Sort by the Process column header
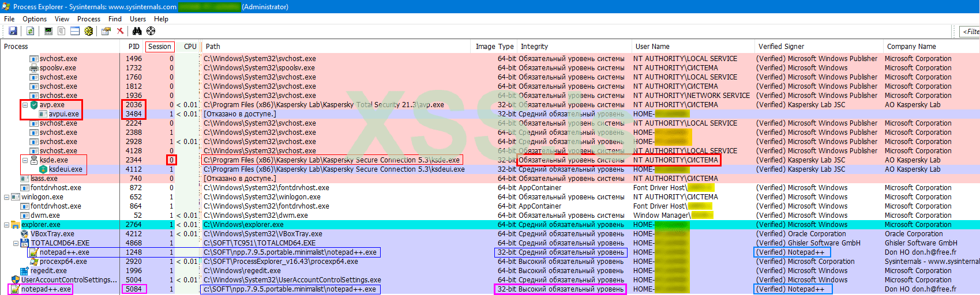The height and width of the screenshot is (295, 980). pyautogui.click(x=60, y=47)
